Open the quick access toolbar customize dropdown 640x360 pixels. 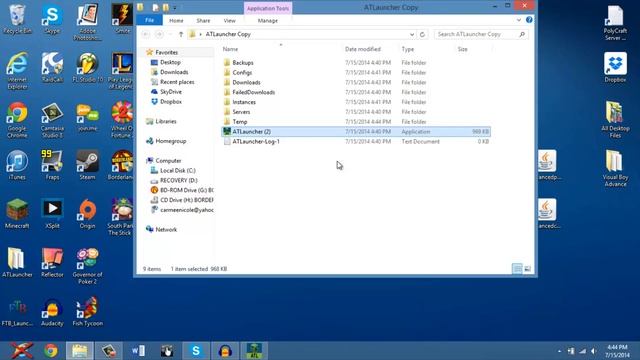pos(175,8)
